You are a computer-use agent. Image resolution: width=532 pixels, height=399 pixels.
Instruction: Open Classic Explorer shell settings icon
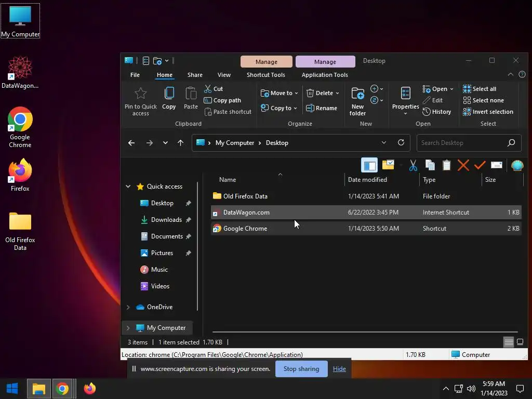[517, 165]
